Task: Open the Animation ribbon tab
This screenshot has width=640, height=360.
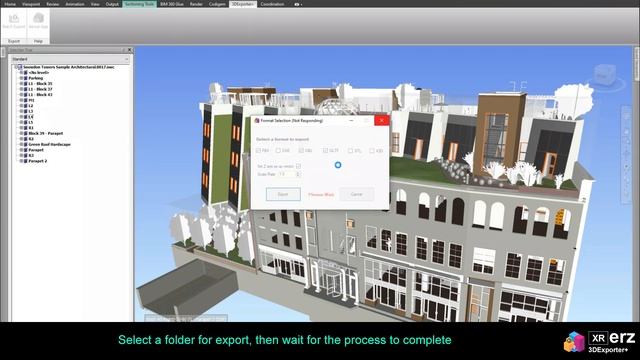Action: (75, 4)
